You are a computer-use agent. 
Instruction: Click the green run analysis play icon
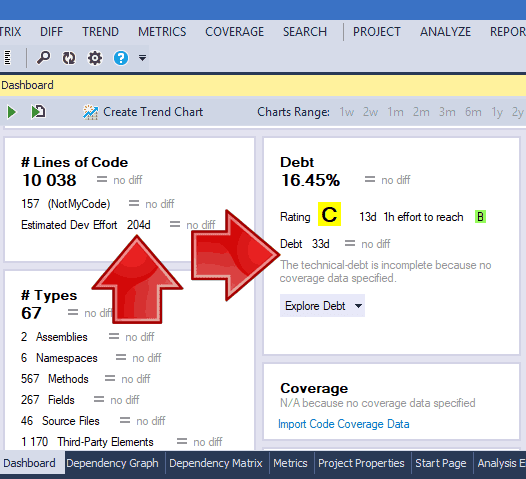[12, 112]
